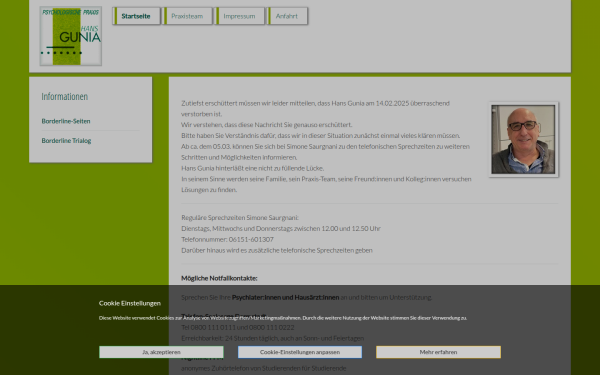Click the portrait photo of Hans Gunia
Viewport: 600px width, 375px height.
pos(523,139)
